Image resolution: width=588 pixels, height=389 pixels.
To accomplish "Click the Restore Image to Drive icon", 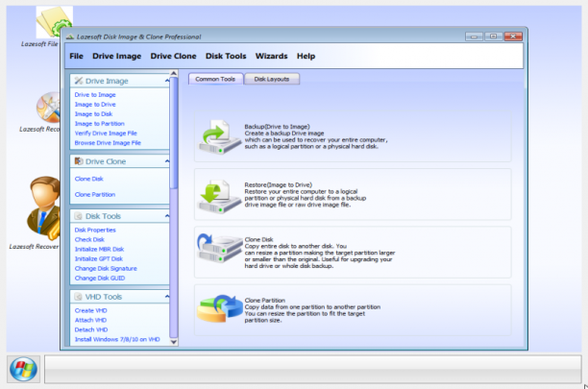I will (x=219, y=196).
